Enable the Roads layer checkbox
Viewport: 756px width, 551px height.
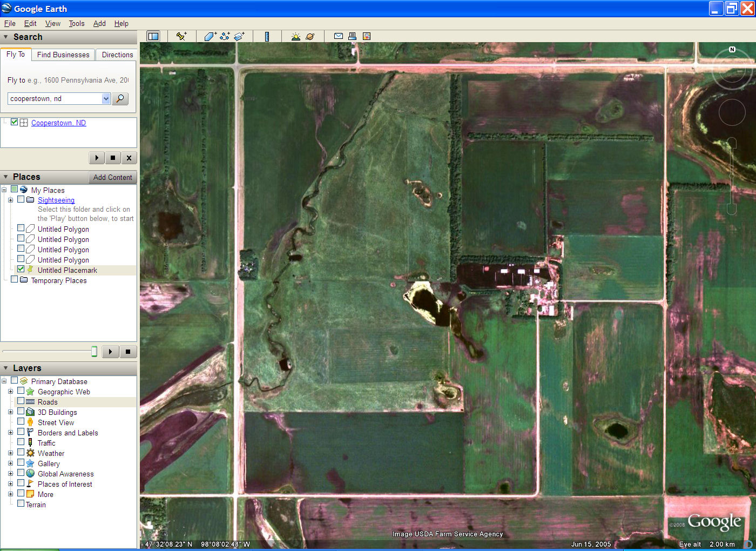point(21,401)
